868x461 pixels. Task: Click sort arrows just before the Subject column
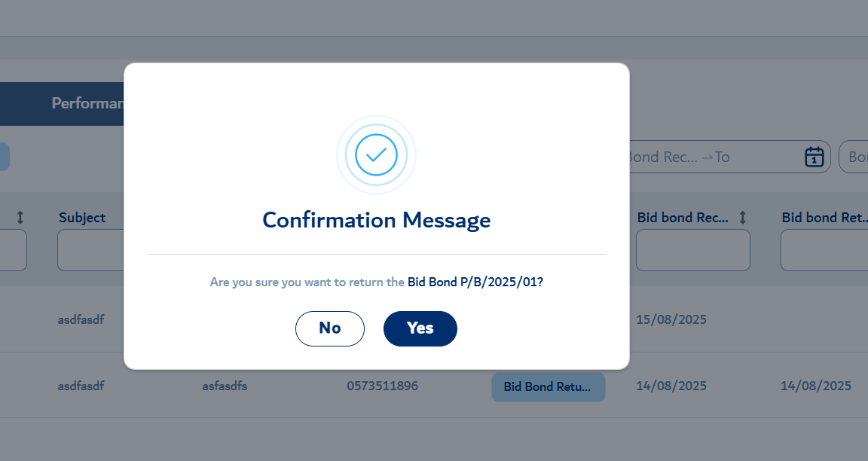(x=20, y=218)
